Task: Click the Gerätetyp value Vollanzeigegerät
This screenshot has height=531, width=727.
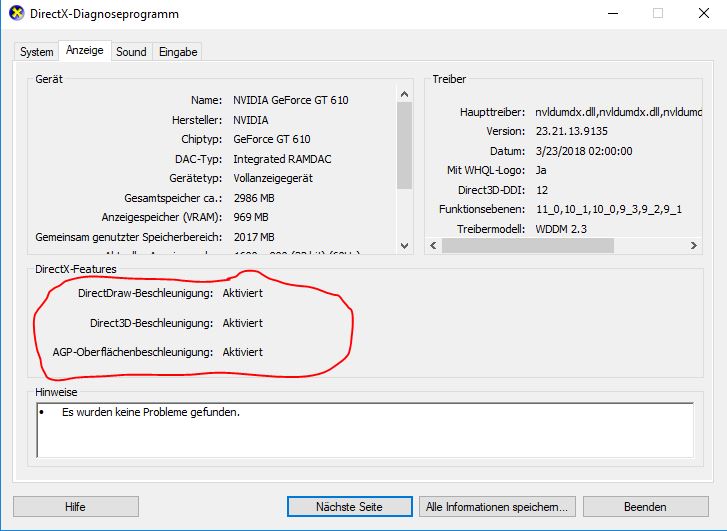Action: click(x=273, y=179)
